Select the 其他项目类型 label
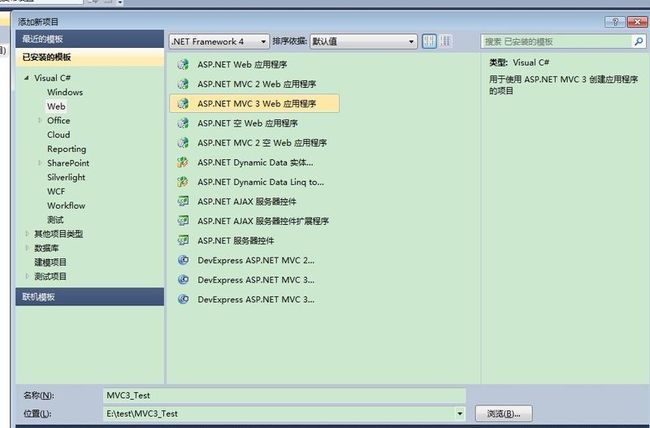 [58, 234]
